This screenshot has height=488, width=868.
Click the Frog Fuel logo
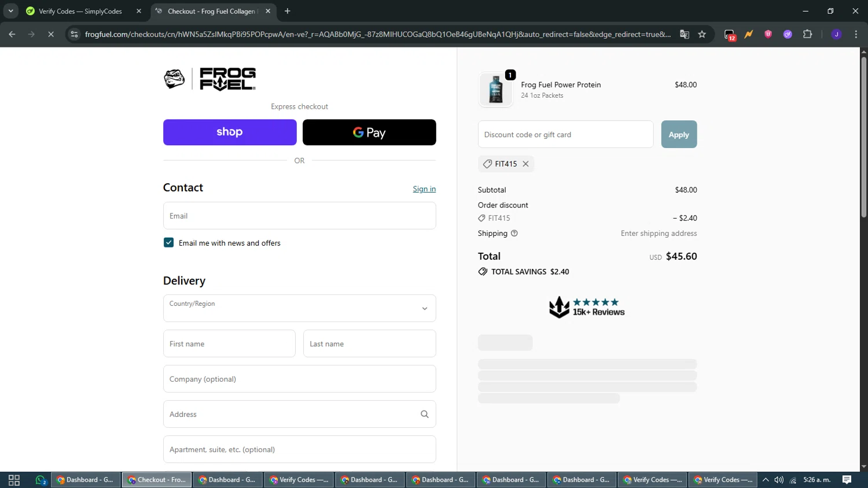[209, 79]
